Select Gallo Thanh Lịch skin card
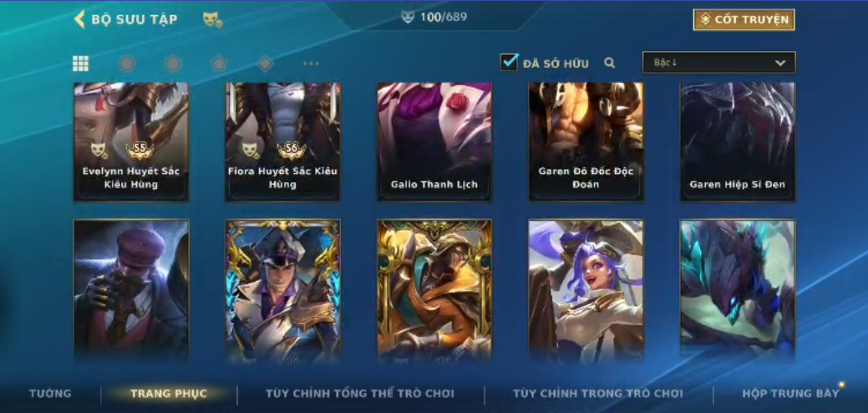This screenshot has height=413, width=868. [434, 142]
